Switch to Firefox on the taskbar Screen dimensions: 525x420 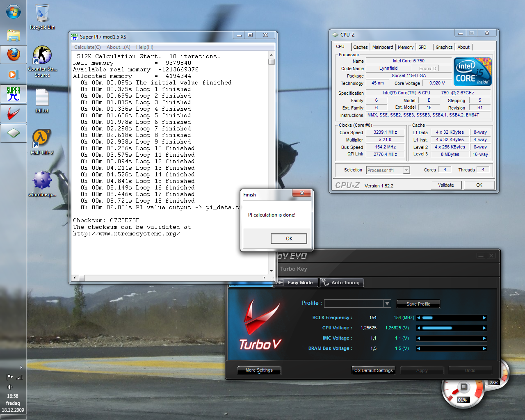click(x=13, y=55)
